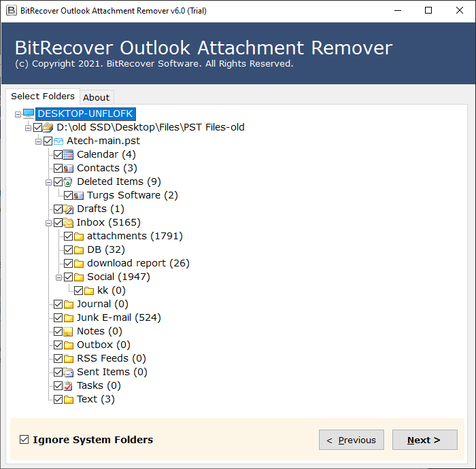Click the attachments folder icon
This screenshot has height=469, width=476.
pyautogui.click(x=79, y=237)
